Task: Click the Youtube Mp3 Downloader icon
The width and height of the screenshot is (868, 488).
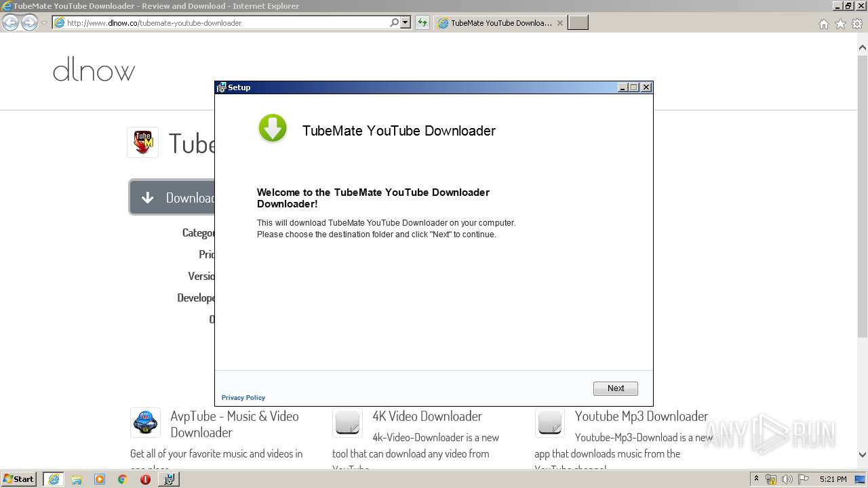Action: [x=550, y=423]
